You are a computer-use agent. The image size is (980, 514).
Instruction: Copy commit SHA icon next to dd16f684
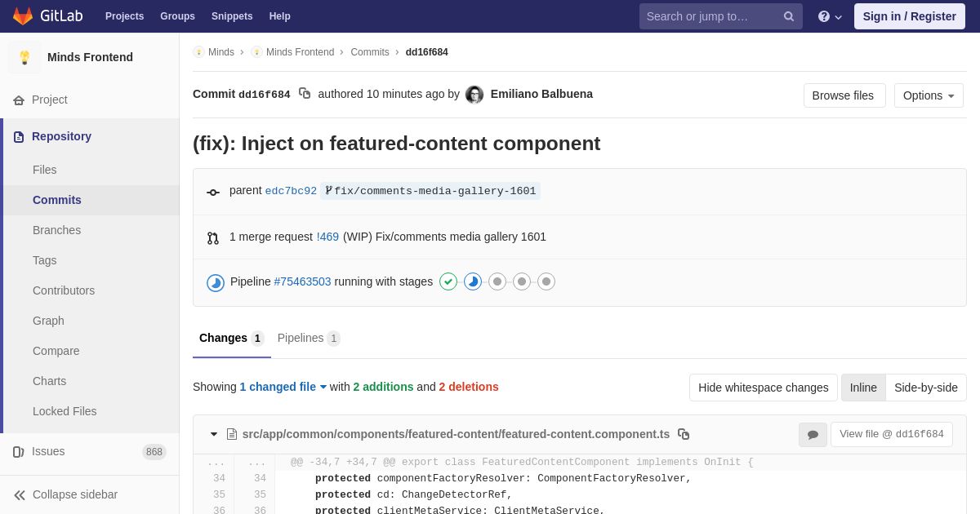(x=305, y=94)
